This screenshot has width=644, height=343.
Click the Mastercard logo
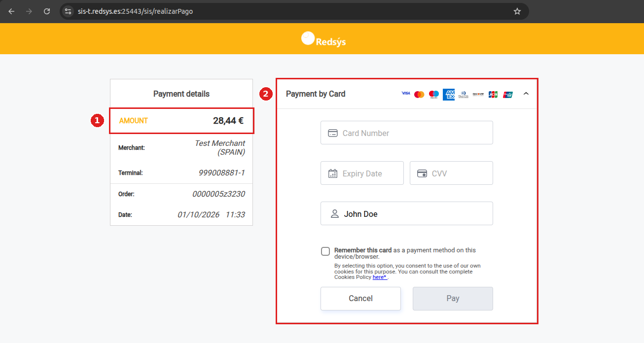(419, 94)
